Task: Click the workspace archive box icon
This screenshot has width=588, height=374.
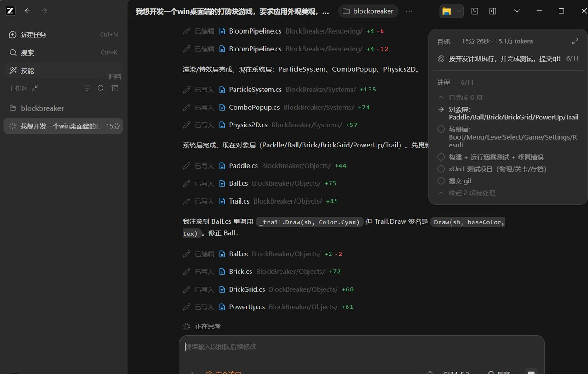Action: click(x=115, y=88)
